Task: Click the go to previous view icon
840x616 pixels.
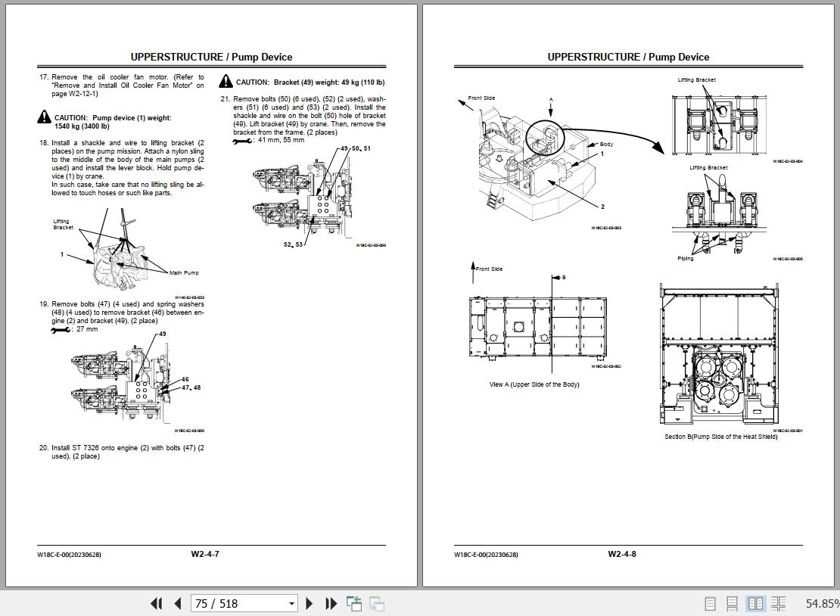Action: (x=353, y=604)
